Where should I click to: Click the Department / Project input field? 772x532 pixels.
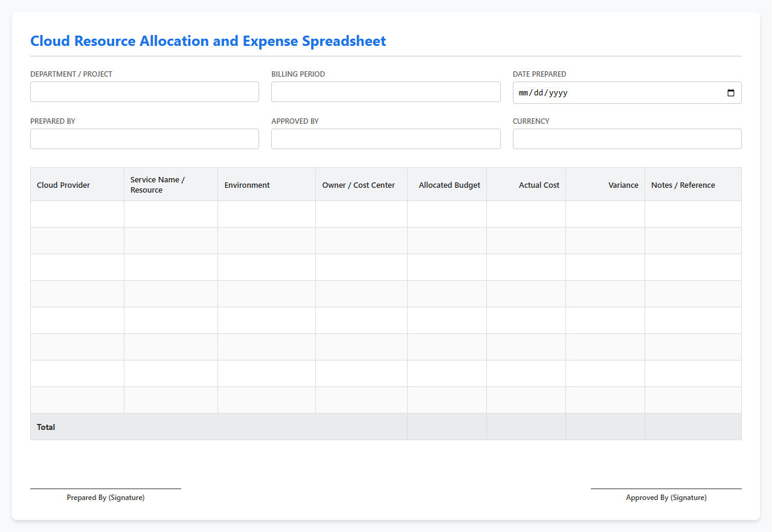(144, 92)
